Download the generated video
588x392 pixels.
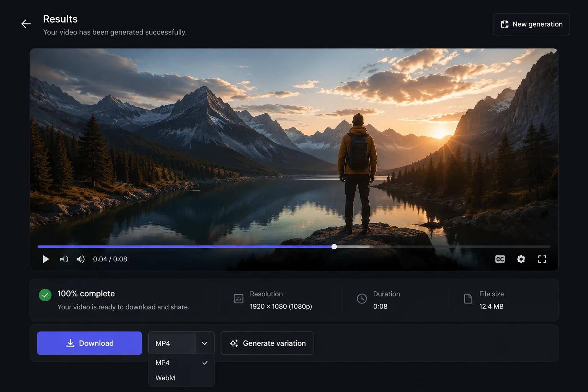point(90,343)
